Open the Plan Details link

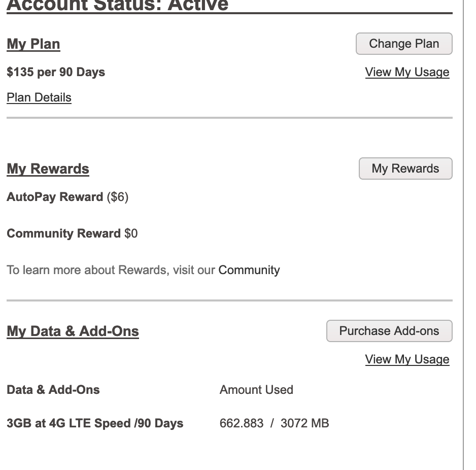(39, 97)
